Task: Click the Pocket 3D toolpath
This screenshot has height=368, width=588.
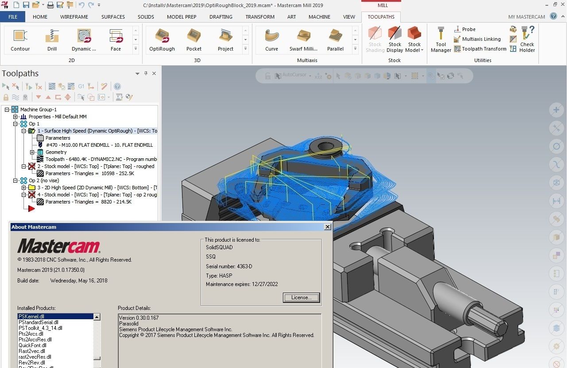Action: [x=193, y=39]
